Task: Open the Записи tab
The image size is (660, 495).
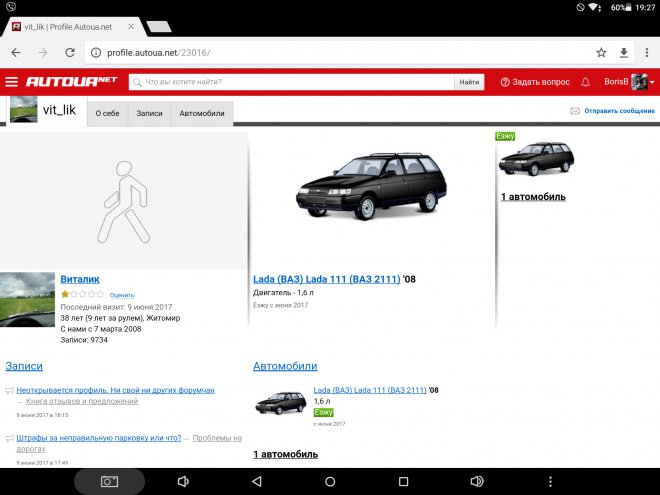Action: (x=149, y=114)
